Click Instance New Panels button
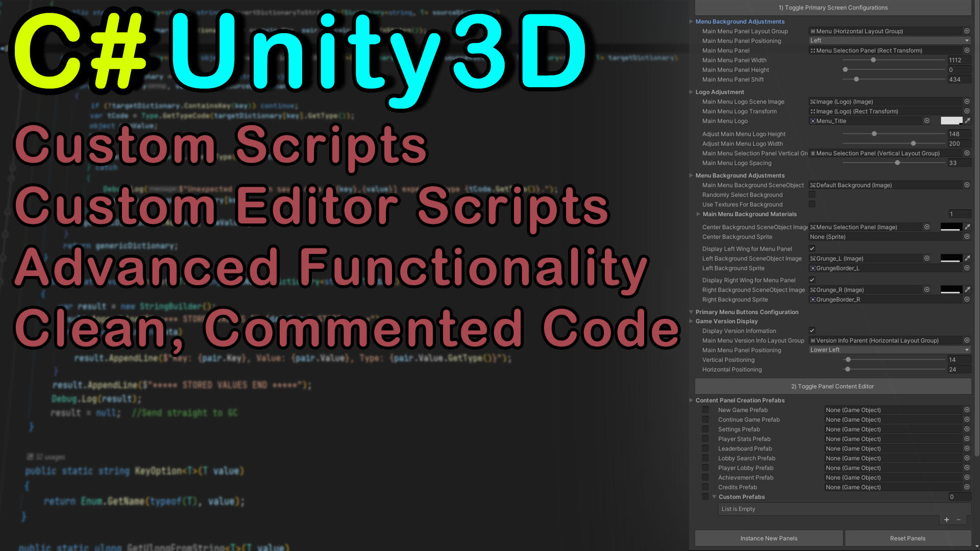980x551 pixels. [x=769, y=538]
